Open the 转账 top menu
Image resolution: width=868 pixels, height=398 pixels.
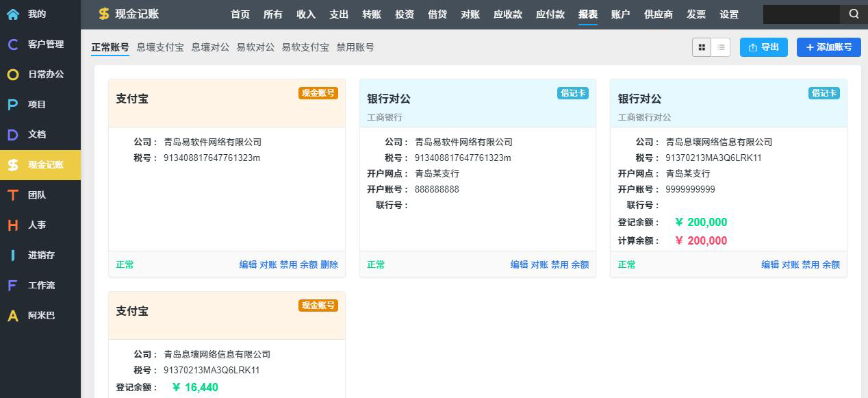(x=372, y=14)
